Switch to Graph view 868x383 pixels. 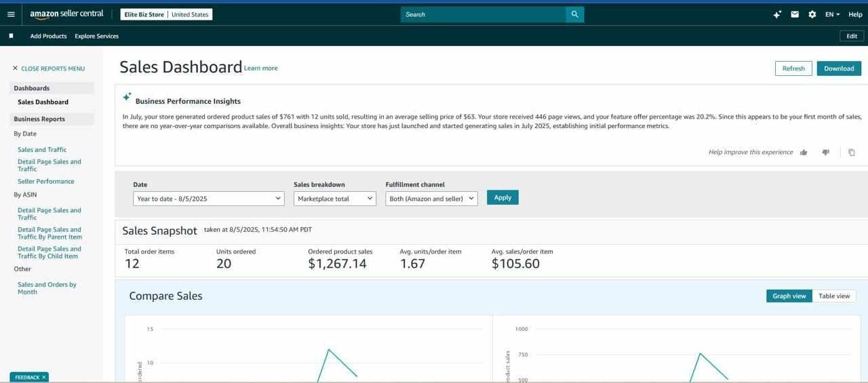pyautogui.click(x=789, y=296)
